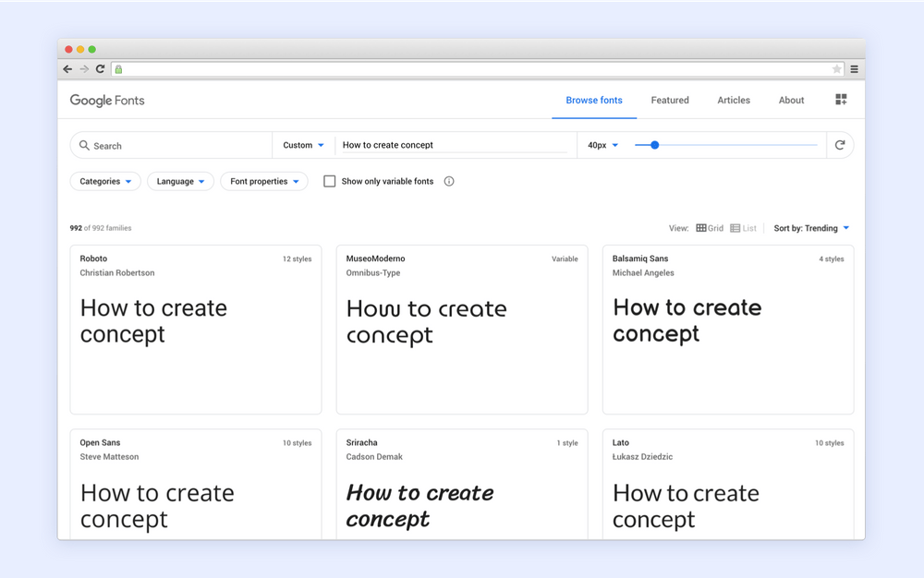Image resolution: width=924 pixels, height=578 pixels.
Task: Click MuseoModerno's Variable label
Action: (565, 259)
